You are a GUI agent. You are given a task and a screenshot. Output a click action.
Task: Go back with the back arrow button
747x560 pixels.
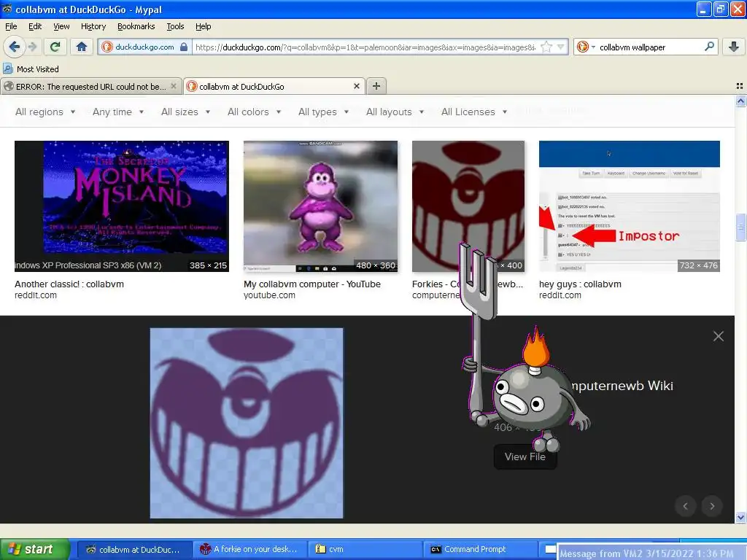coord(14,47)
